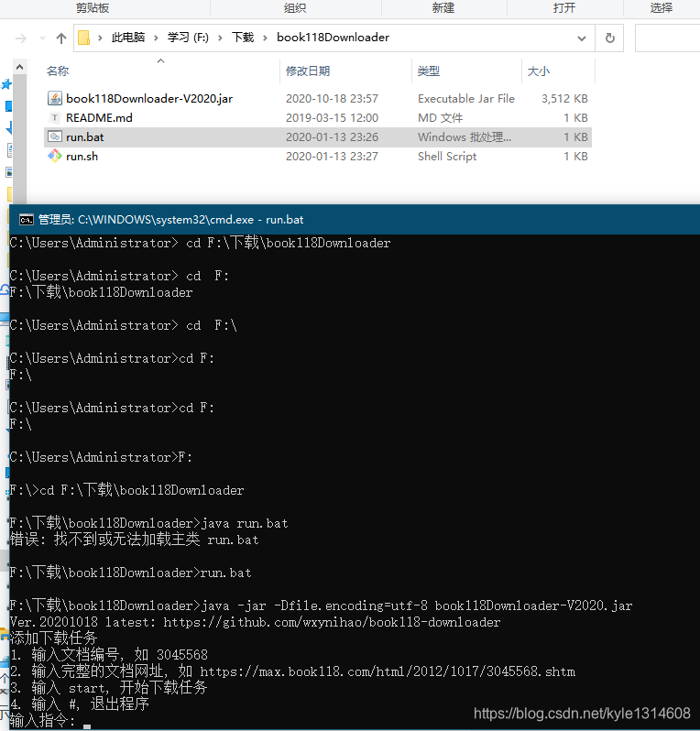
Task: Click the 打开 ribbon group label
Action: coord(564,7)
